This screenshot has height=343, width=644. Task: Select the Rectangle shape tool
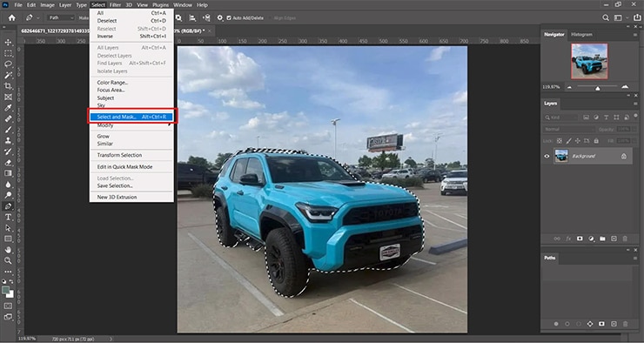click(x=8, y=239)
